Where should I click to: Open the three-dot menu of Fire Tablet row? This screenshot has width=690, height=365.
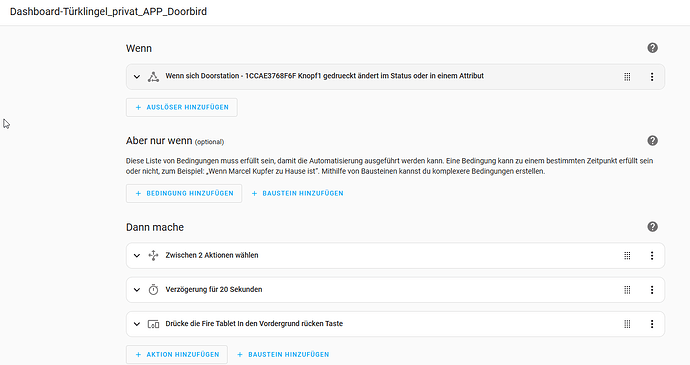pyautogui.click(x=652, y=324)
